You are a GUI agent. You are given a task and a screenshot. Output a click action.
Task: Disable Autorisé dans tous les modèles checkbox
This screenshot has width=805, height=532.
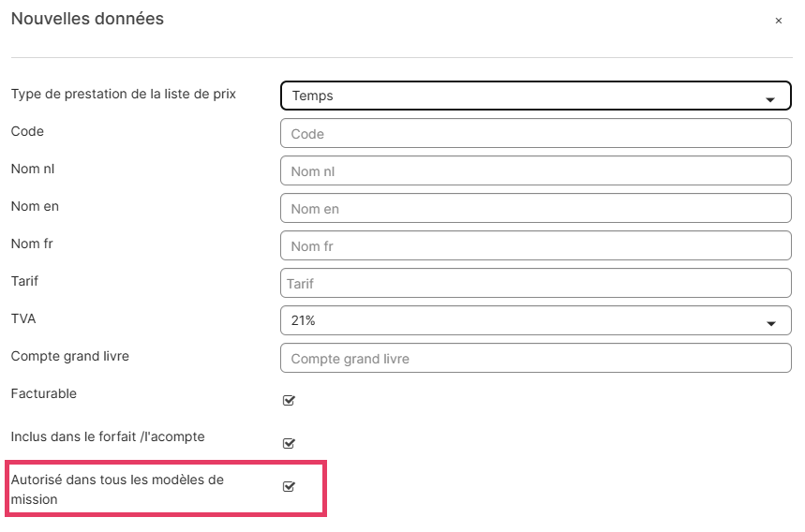click(x=289, y=486)
